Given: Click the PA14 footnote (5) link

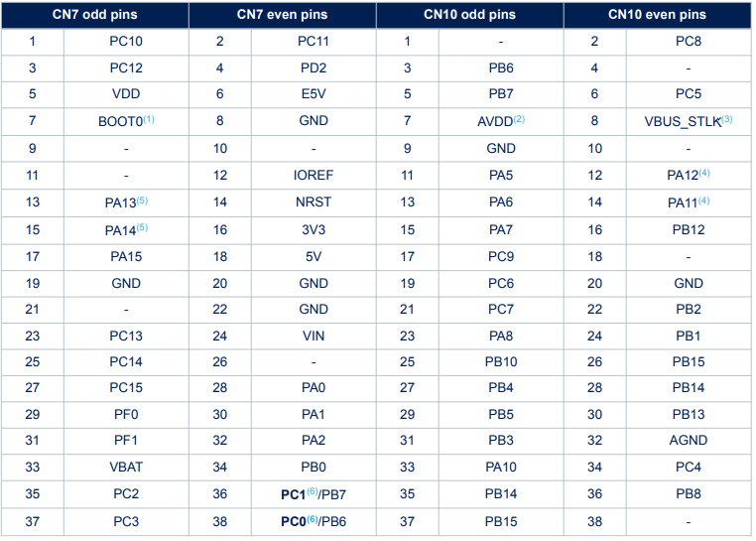Looking at the screenshot, I should click(x=142, y=227).
